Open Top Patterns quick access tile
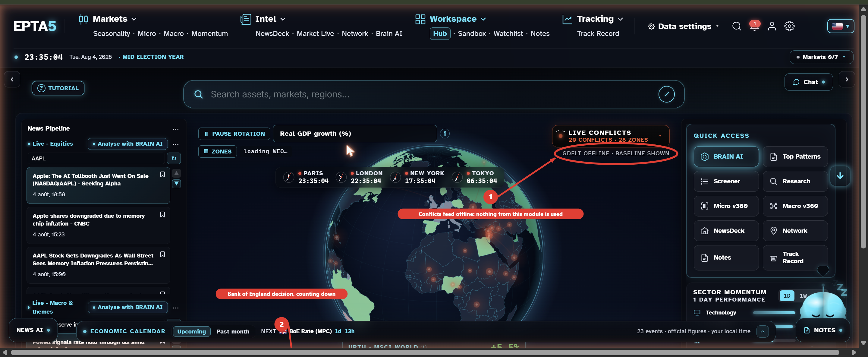 click(x=795, y=157)
